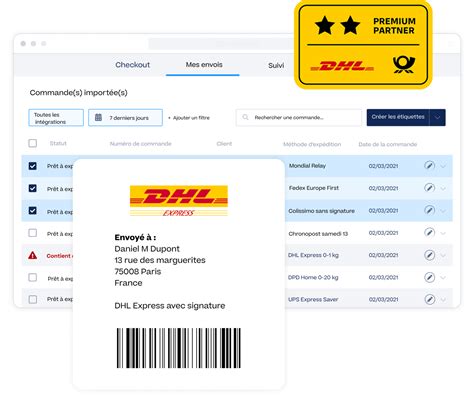Click the Mondial Relay shipping method cell

[307, 166]
